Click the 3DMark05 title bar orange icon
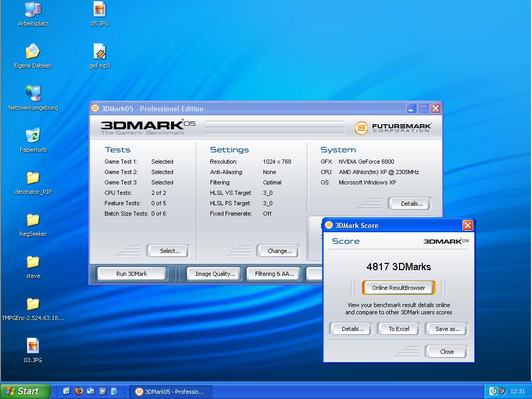Screen dimensions: 532x399 (x=95, y=108)
